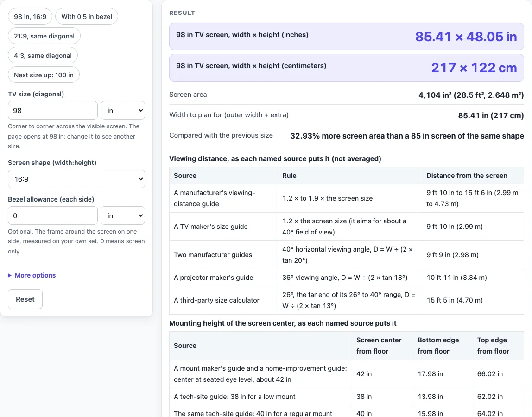Select the "85.41 × 48.05 in" result value
The image size is (532, 417).
(466, 36)
